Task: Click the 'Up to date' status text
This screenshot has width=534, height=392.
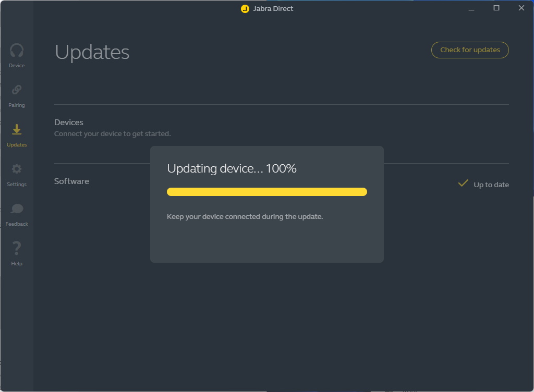Action: (491, 185)
